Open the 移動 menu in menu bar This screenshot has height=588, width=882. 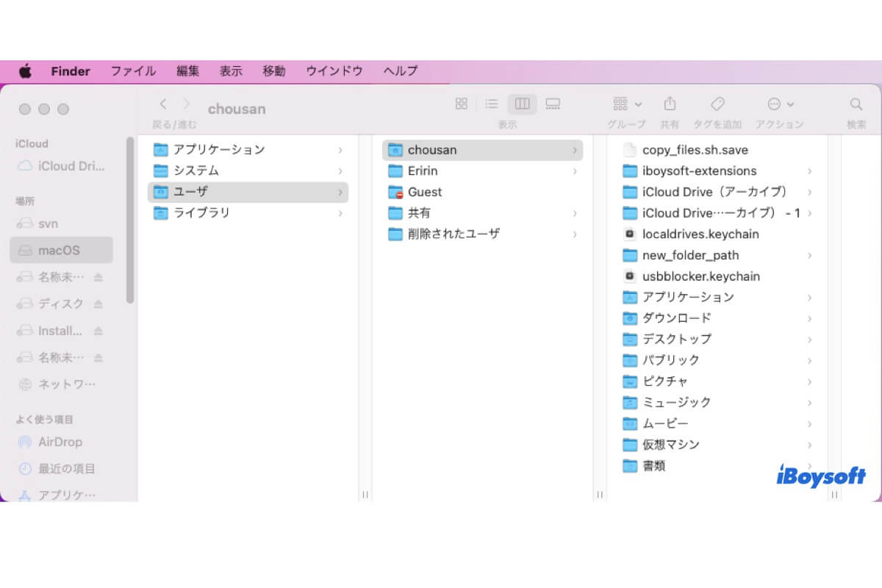tap(274, 71)
